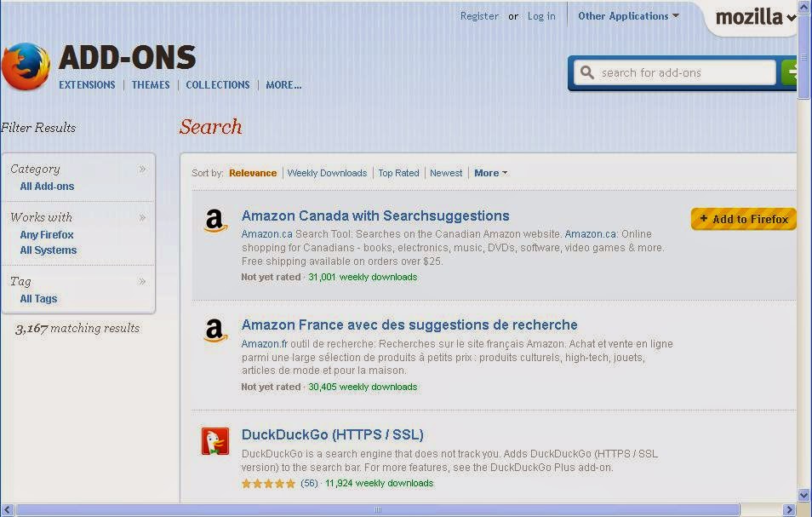This screenshot has height=517, width=812.
Task: Select the All Tags filter
Action: click(38, 299)
